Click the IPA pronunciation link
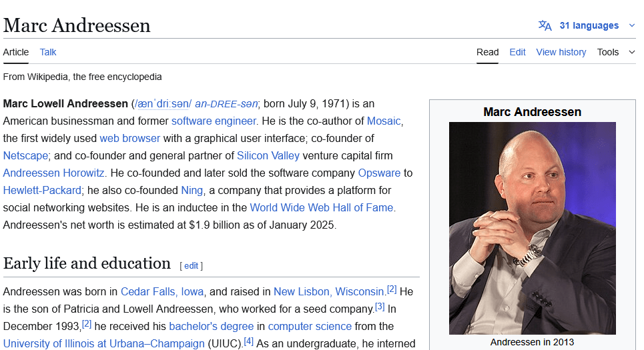Viewport: 644px width, 350px height. (x=163, y=104)
